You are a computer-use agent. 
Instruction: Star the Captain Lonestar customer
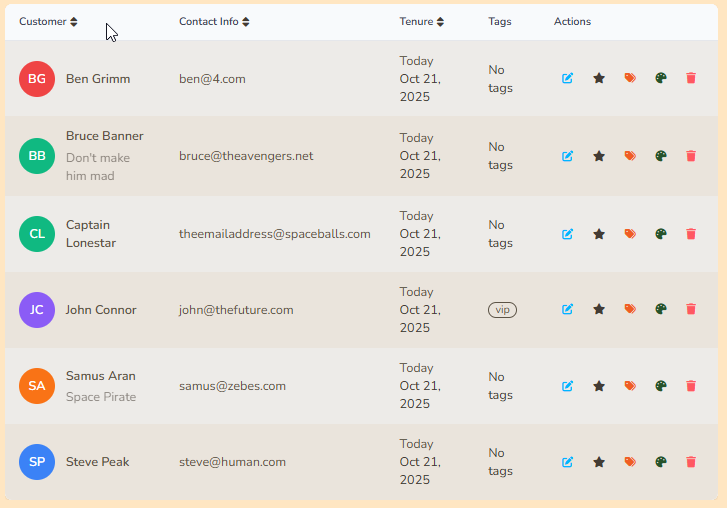(599, 234)
